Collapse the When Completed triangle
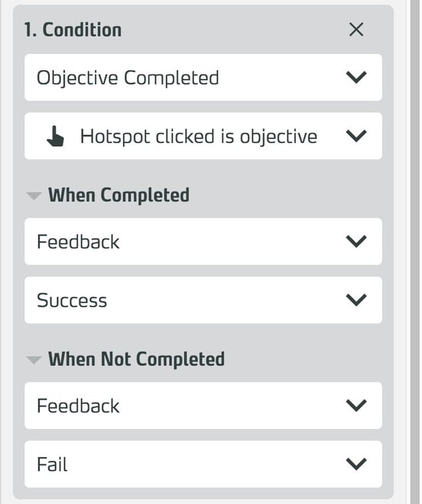This screenshot has height=504, width=422. [34, 196]
